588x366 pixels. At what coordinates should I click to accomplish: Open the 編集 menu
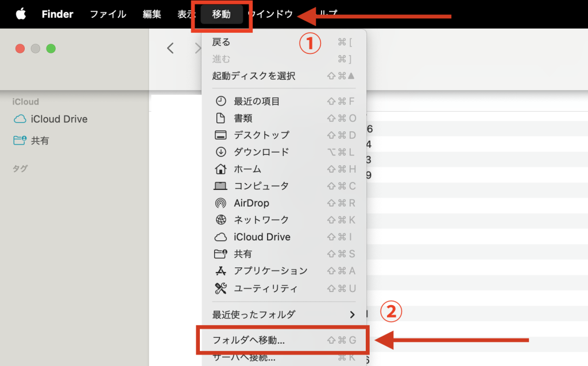(152, 14)
